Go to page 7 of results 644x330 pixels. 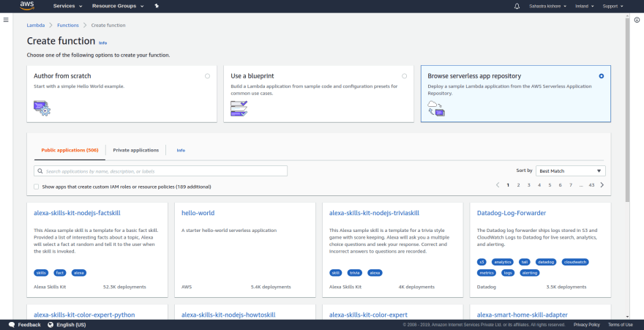click(x=571, y=185)
